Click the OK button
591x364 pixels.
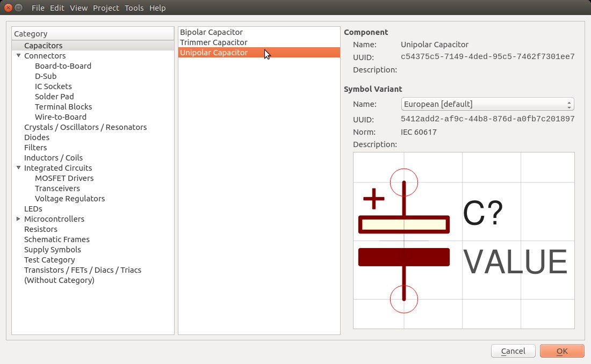pyautogui.click(x=561, y=351)
